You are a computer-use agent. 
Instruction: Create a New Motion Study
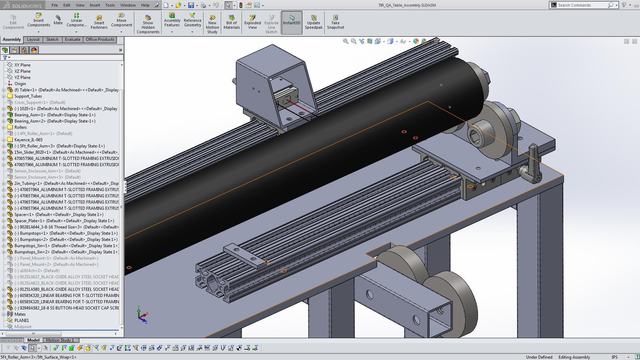point(212,24)
